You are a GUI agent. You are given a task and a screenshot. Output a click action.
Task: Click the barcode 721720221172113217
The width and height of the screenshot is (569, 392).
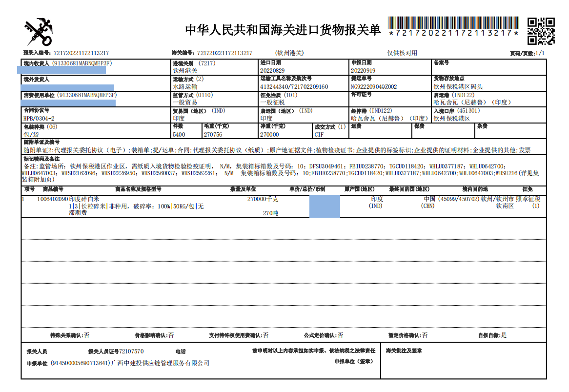454,26
